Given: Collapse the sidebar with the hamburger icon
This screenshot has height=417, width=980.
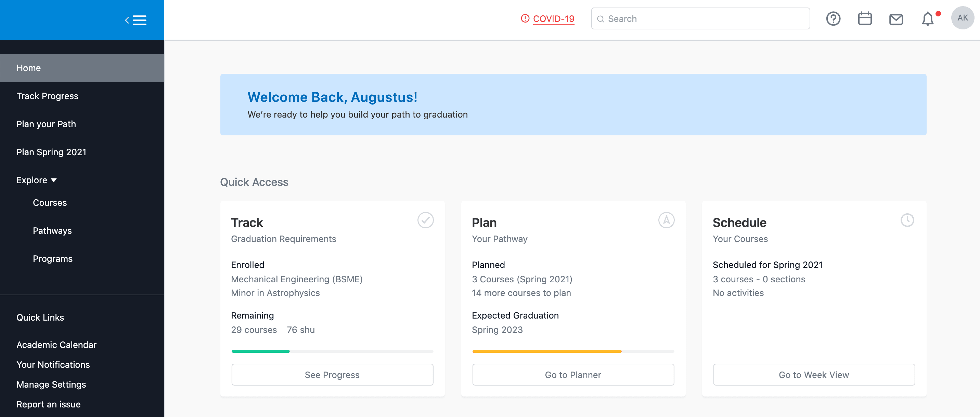Looking at the screenshot, I should [136, 20].
